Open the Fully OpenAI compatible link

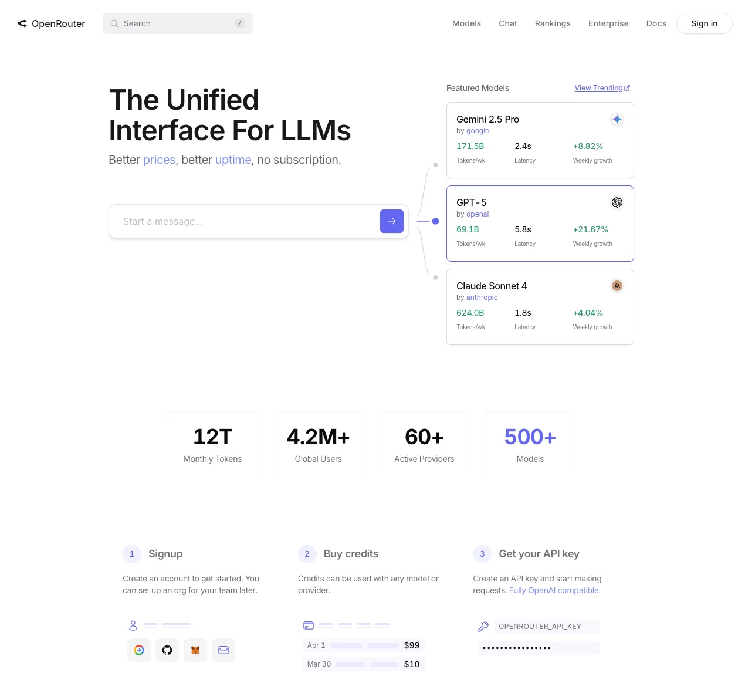(x=554, y=590)
